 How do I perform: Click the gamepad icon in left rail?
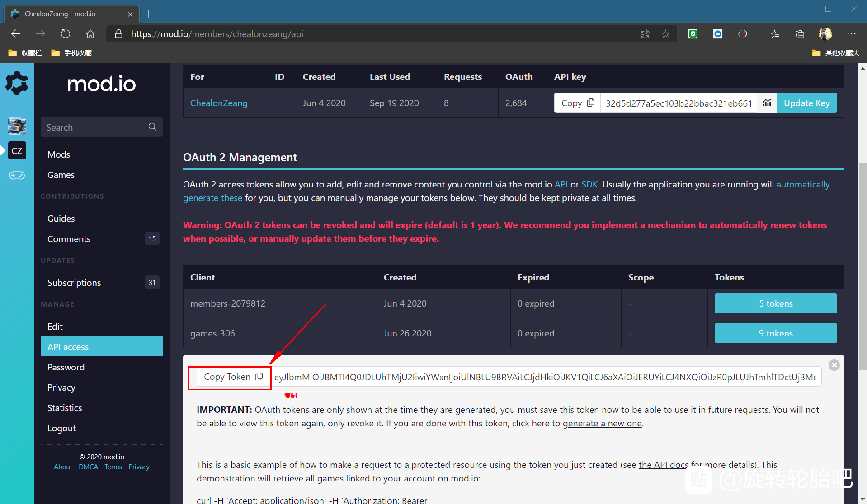17,175
